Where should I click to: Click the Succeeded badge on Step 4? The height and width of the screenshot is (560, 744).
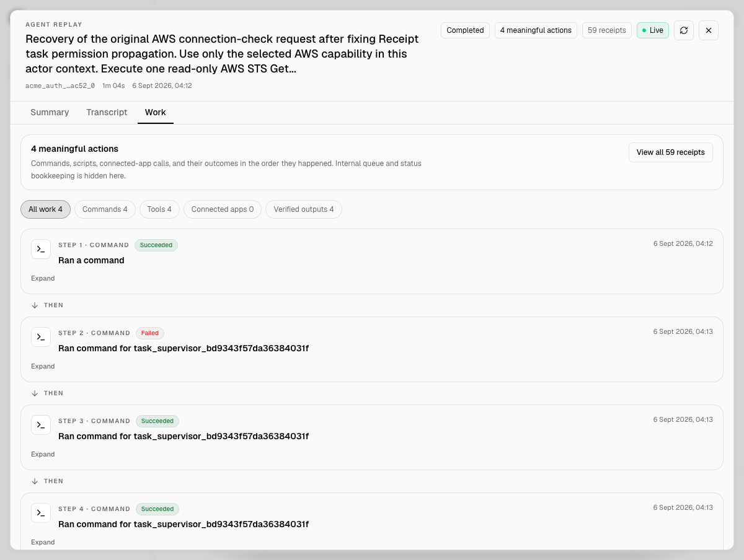[157, 509]
